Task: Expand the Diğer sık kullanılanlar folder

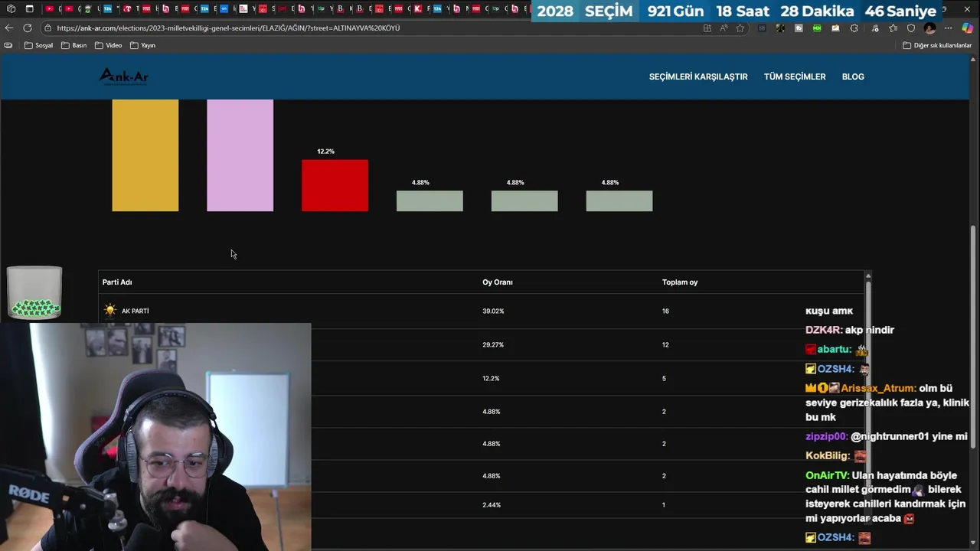Action: tap(937, 45)
